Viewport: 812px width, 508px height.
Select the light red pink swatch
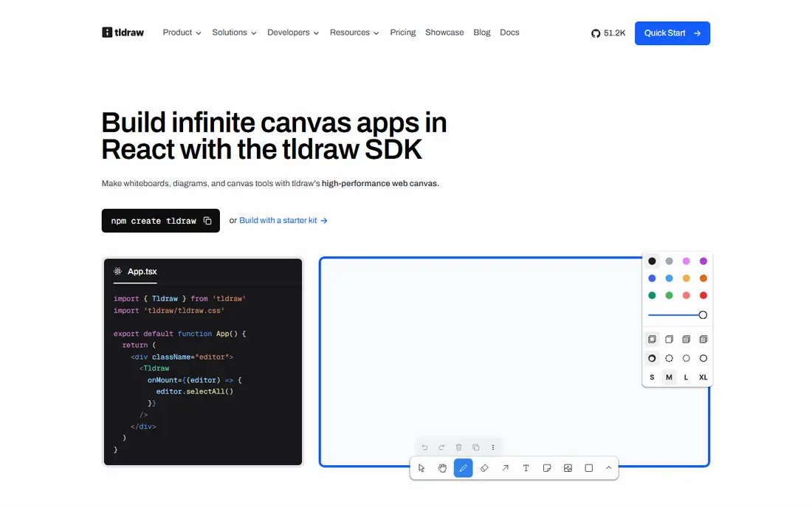[x=687, y=295]
